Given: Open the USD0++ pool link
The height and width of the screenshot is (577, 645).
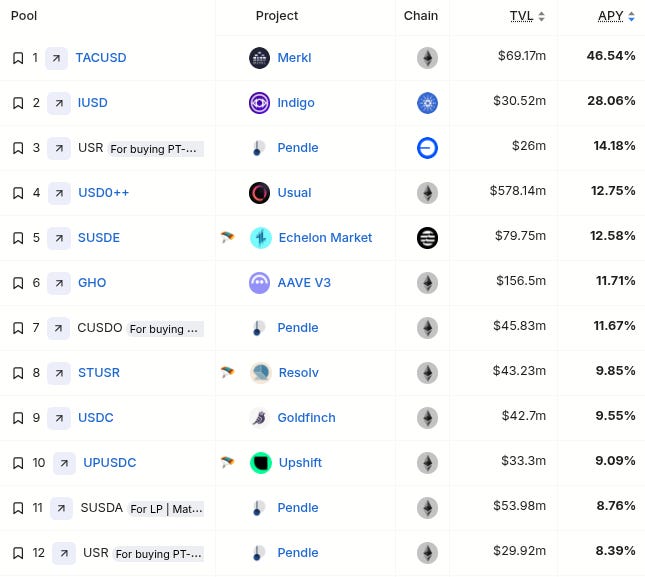Looking at the screenshot, I should (104, 193).
